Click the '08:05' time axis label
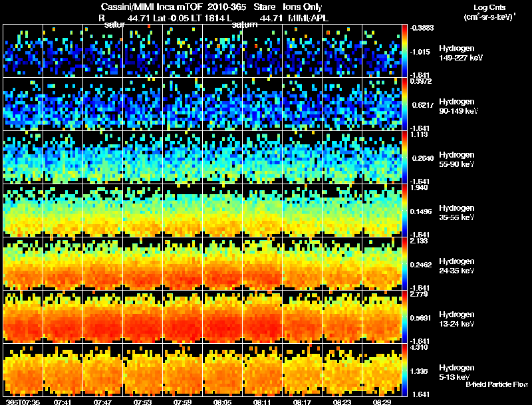 223,402
